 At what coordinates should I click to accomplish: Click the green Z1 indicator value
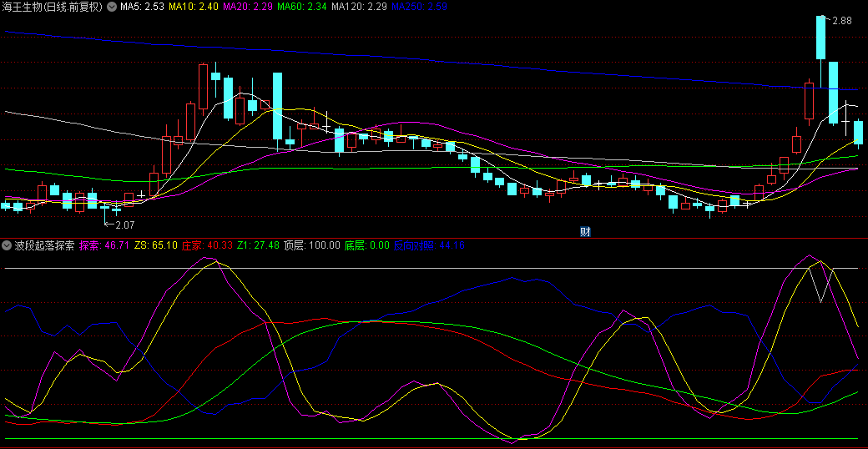[x=259, y=245]
